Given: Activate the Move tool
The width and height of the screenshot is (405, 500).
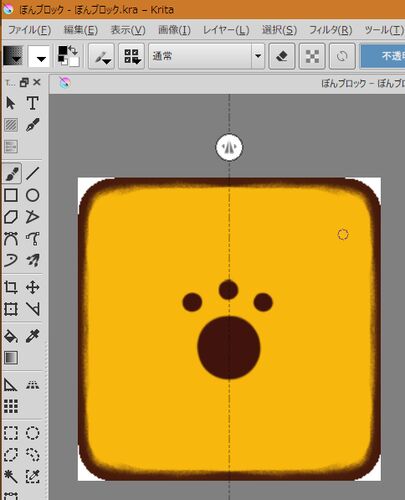Looking at the screenshot, I should click(32, 287).
